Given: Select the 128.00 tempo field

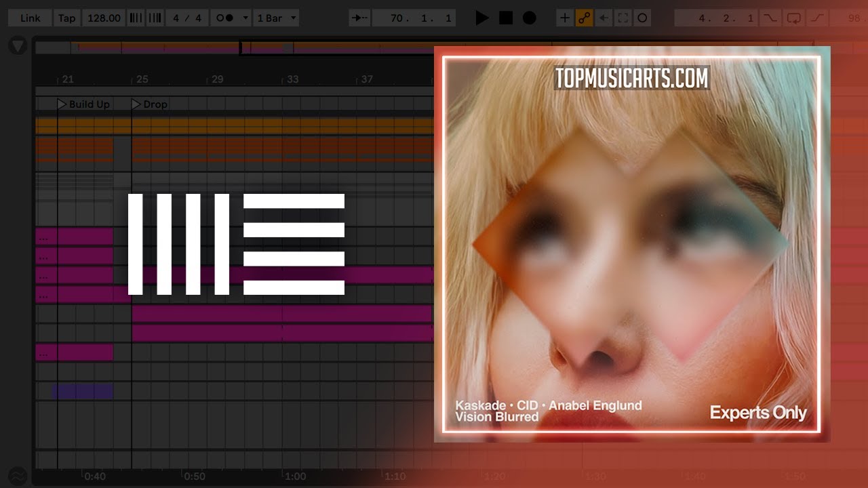Looking at the screenshot, I should coord(104,18).
